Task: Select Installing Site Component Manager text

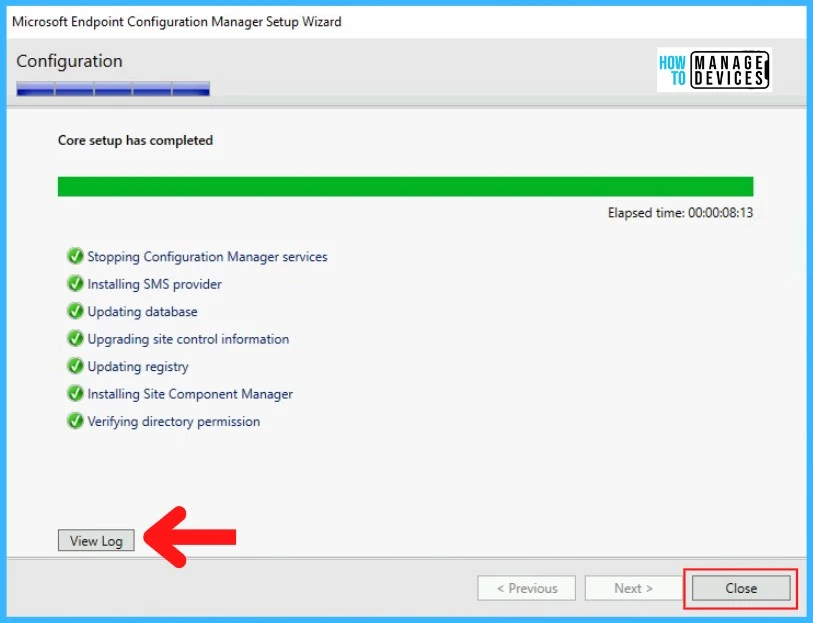Action: (x=190, y=394)
